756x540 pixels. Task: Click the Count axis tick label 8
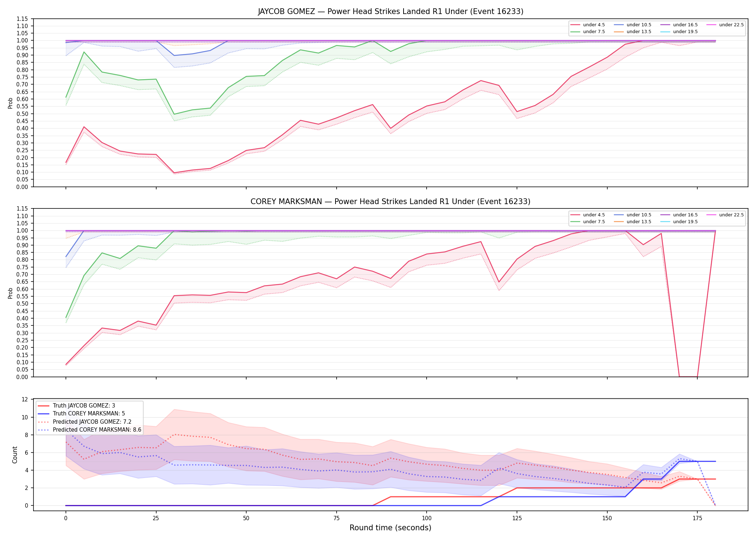point(27,435)
